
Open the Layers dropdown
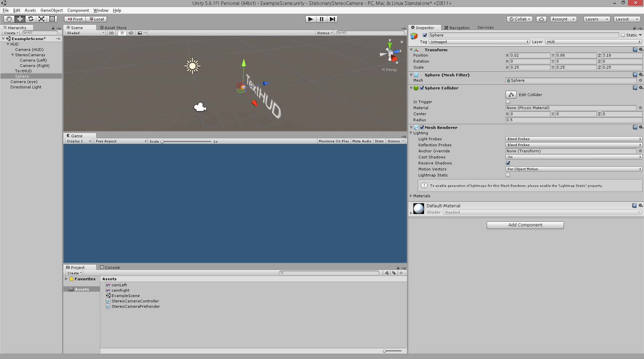(x=597, y=19)
